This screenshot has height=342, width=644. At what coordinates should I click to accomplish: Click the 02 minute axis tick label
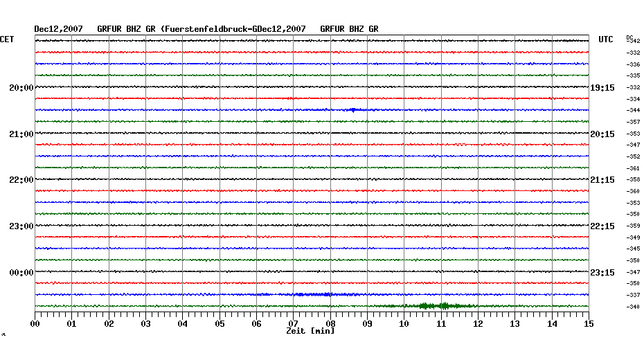(109, 324)
